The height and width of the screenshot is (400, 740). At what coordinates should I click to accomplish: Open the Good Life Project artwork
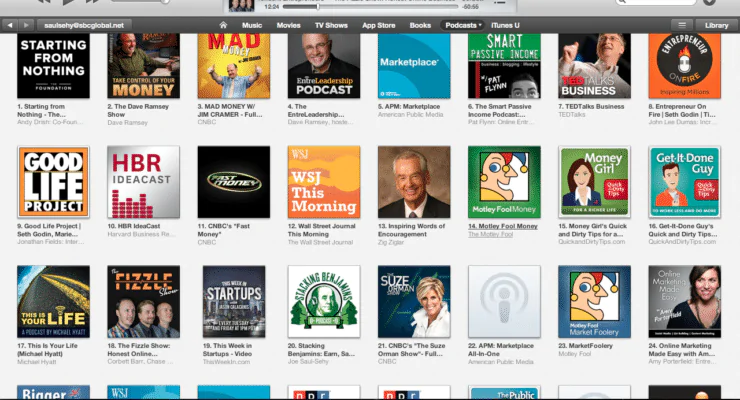pos(53,182)
